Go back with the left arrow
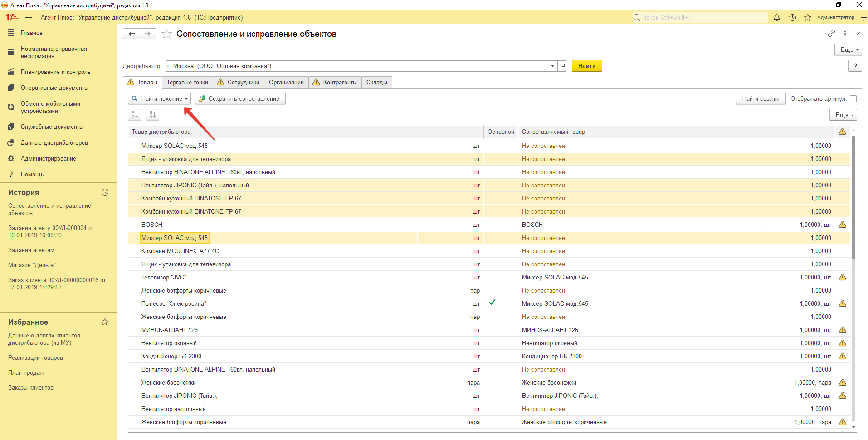This screenshot has width=868, height=440. [132, 34]
